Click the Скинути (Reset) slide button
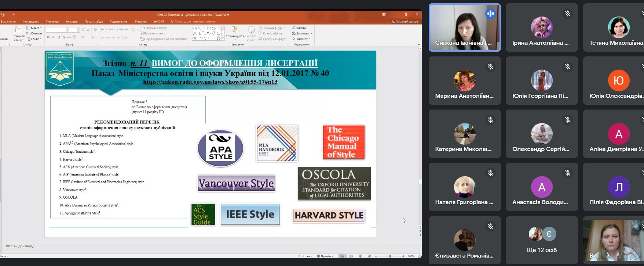Viewport: 644px width, 266px height. pyautogui.click(x=34, y=33)
